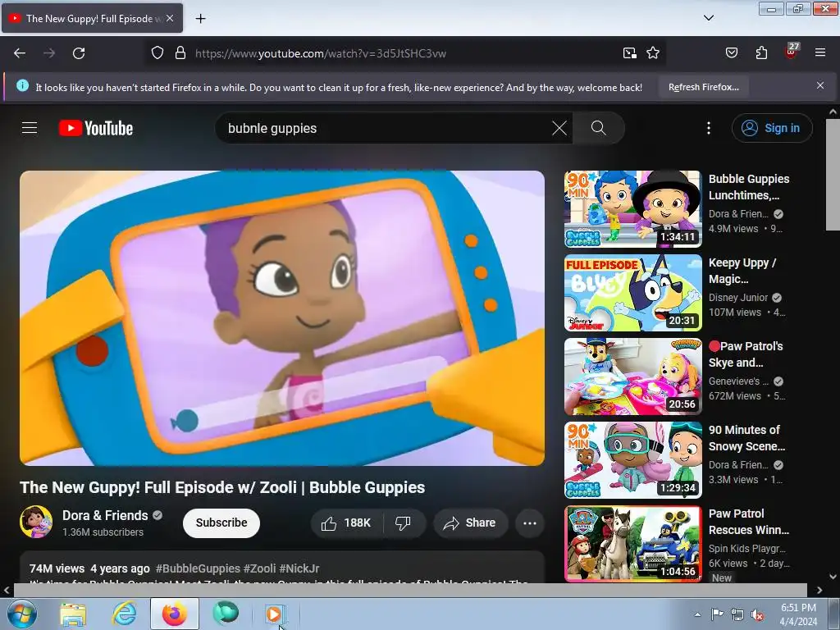This screenshot has height=630, width=840.
Task: Open 90 Minutes of Snowy Scenes thumbnail
Action: pos(632,460)
